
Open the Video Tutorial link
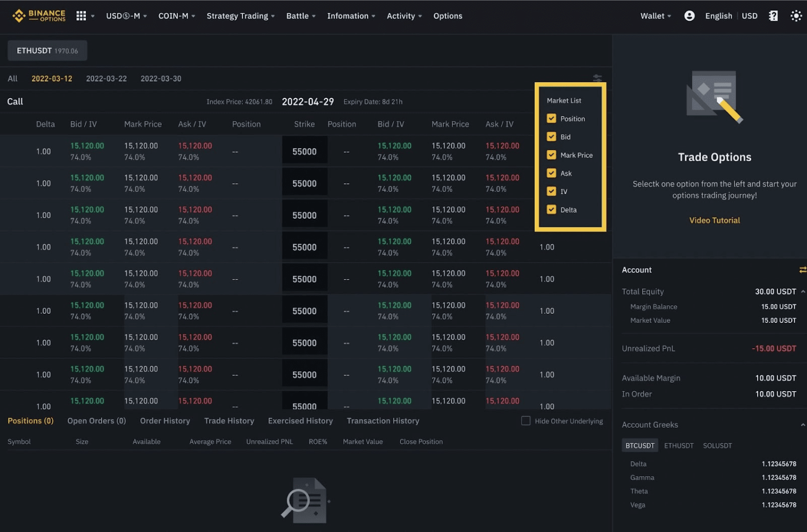715,220
